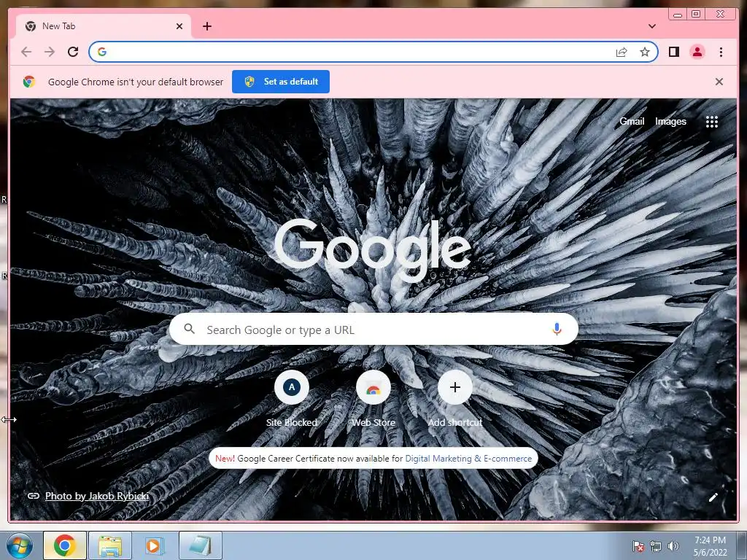Open the Action Center flag icon
The image size is (747, 560).
pyautogui.click(x=638, y=546)
